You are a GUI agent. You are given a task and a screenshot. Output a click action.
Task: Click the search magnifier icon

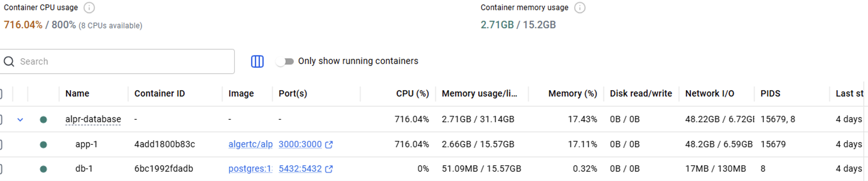tap(9, 62)
